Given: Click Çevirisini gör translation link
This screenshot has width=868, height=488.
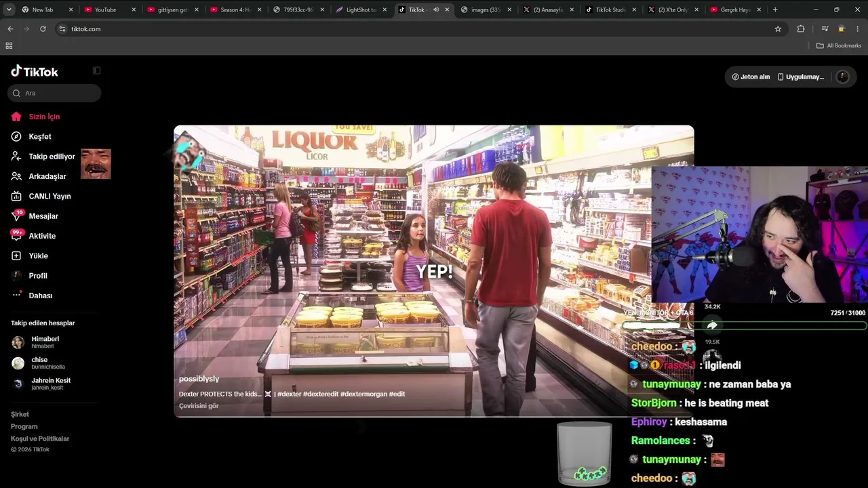Looking at the screenshot, I should pos(199,406).
